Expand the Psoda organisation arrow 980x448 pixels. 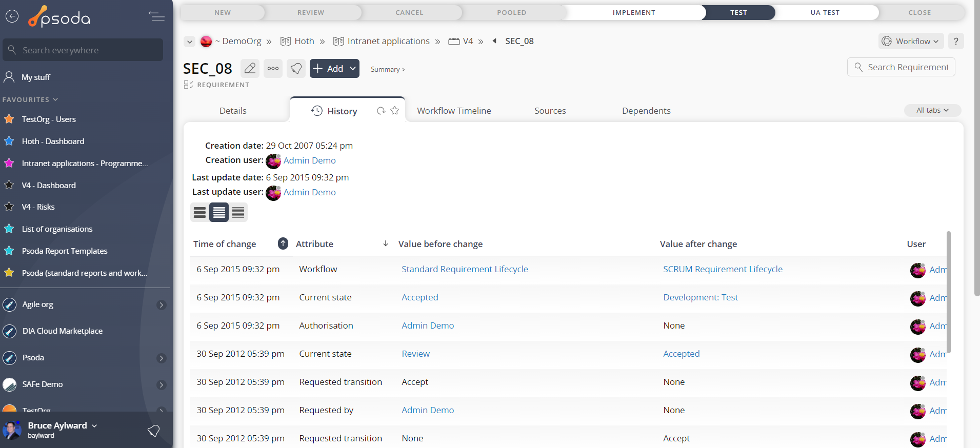[162, 358]
